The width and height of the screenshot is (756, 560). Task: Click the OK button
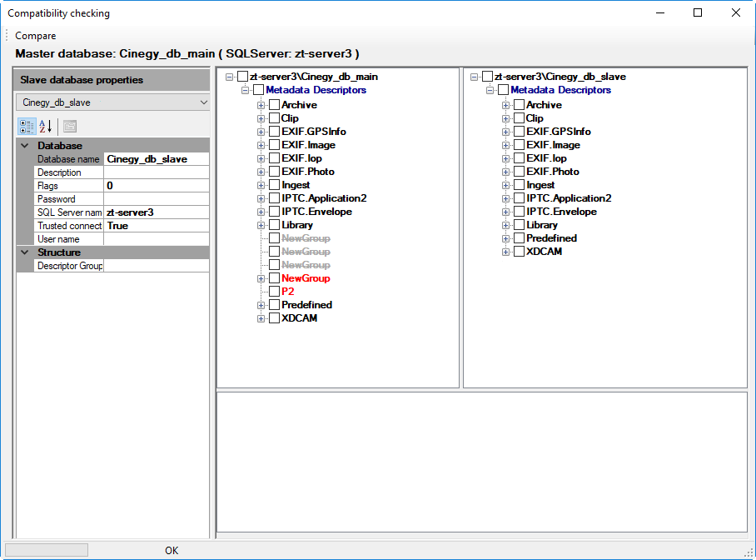pos(172,550)
